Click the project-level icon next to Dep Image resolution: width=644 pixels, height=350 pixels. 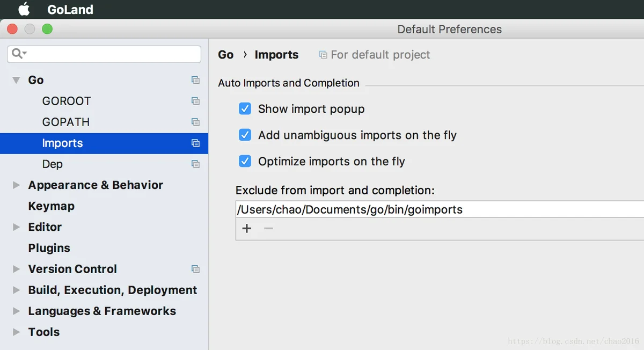(195, 164)
